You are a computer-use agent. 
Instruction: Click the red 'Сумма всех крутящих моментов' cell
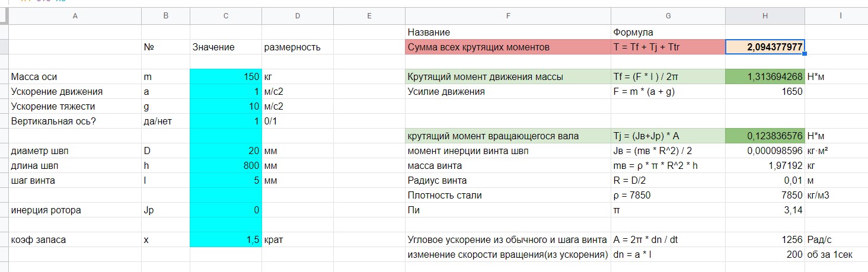click(x=508, y=47)
